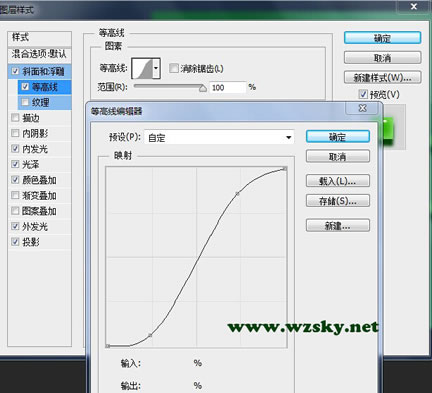This screenshot has height=393, width=432.
Task: Click the 载入 load button
Action: pyautogui.click(x=338, y=181)
